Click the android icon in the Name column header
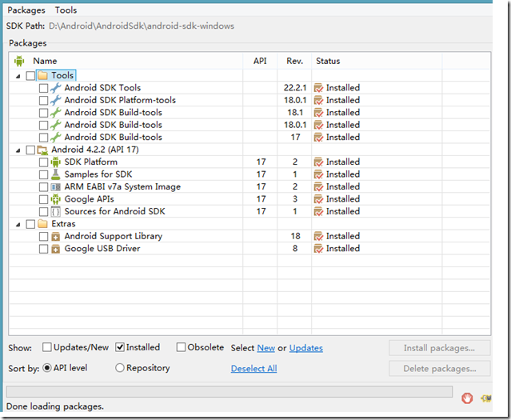 coord(19,61)
